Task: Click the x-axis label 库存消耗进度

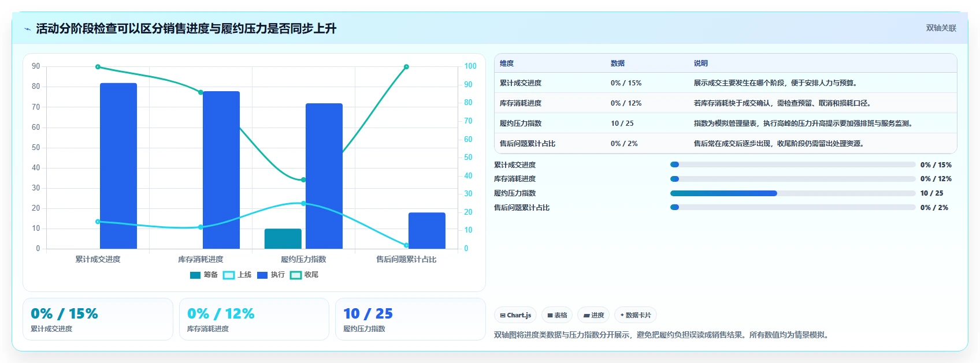Action: coord(201,259)
